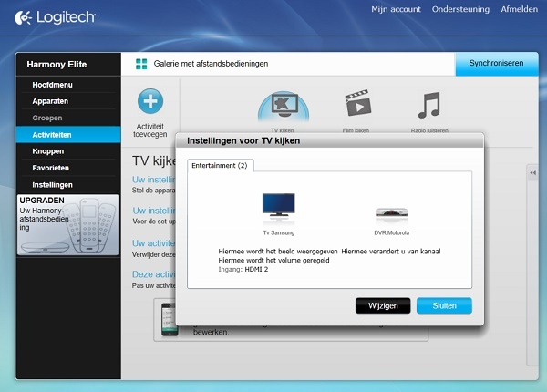Select the Radio luisteren music note icon
This screenshot has height=392, width=547.
click(429, 105)
